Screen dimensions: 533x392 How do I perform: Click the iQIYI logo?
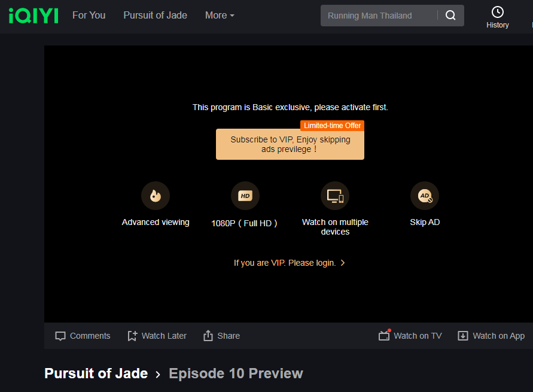33,16
